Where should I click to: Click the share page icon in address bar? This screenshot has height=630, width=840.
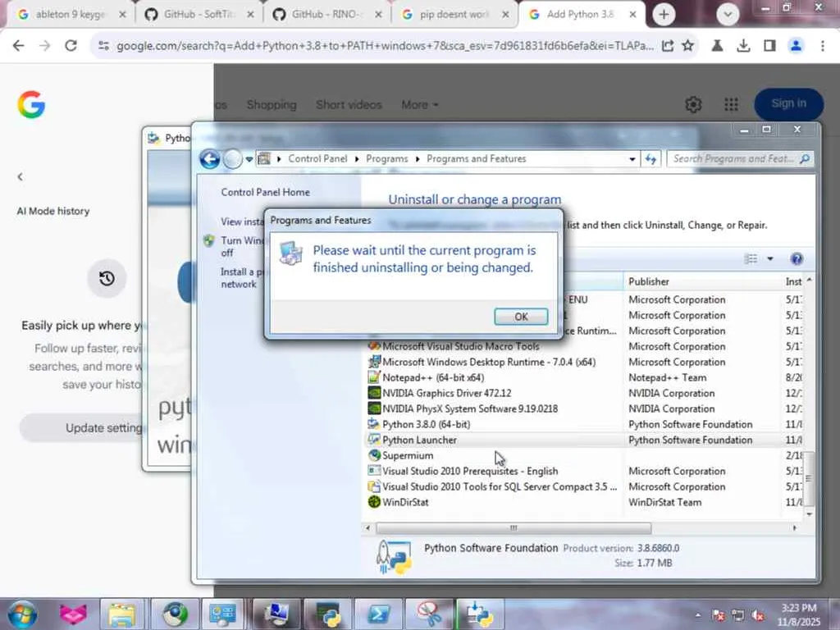coord(668,46)
